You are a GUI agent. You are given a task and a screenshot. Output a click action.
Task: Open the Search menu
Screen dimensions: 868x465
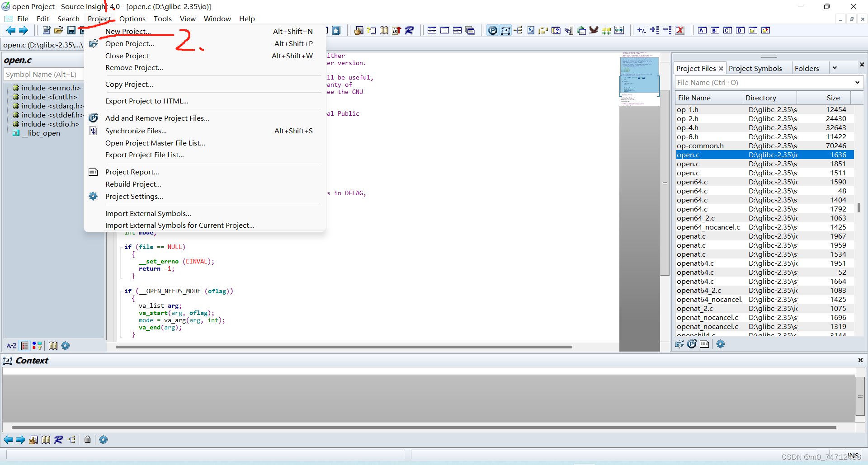[68, 19]
